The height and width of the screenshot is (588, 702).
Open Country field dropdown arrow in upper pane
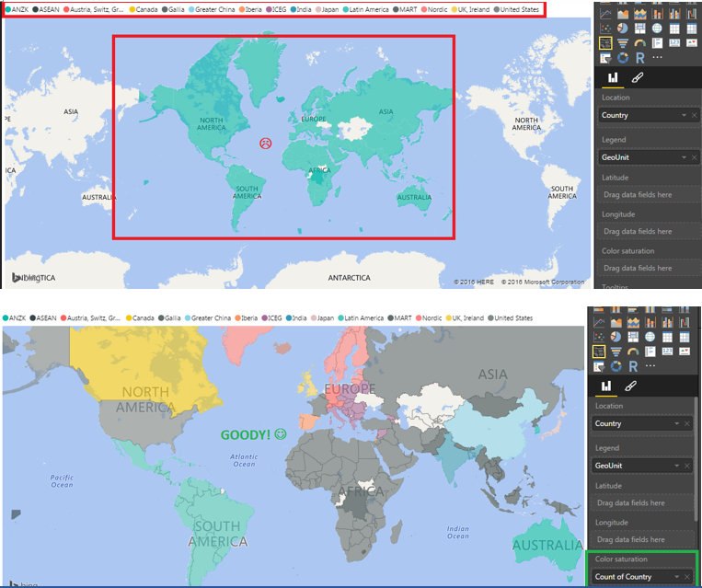[x=684, y=116]
